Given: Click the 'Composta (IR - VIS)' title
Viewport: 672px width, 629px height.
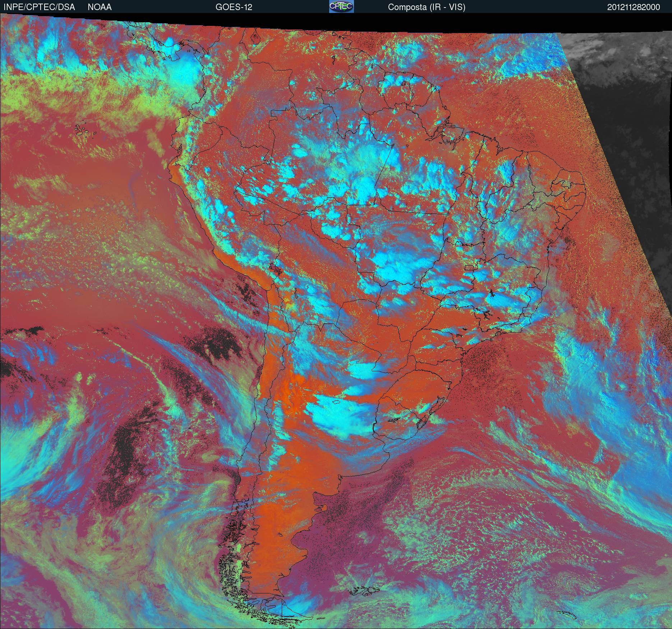Looking at the screenshot, I should coord(427,7).
